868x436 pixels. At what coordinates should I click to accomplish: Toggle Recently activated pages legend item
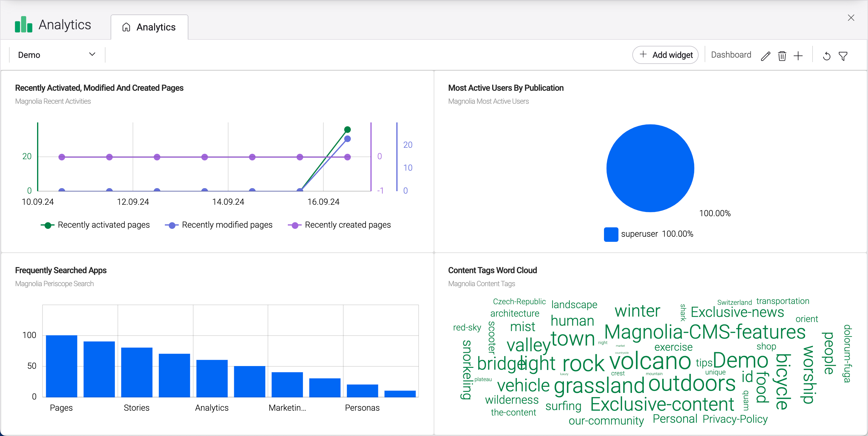click(95, 225)
